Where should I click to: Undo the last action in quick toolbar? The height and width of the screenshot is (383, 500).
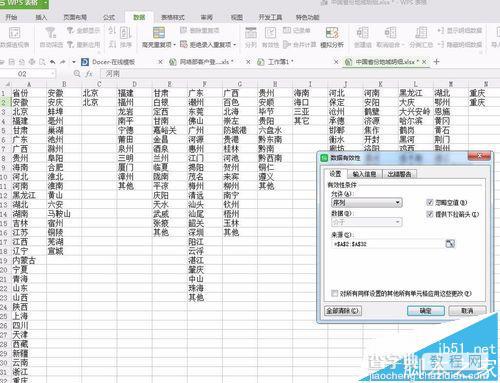coord(53,62)
